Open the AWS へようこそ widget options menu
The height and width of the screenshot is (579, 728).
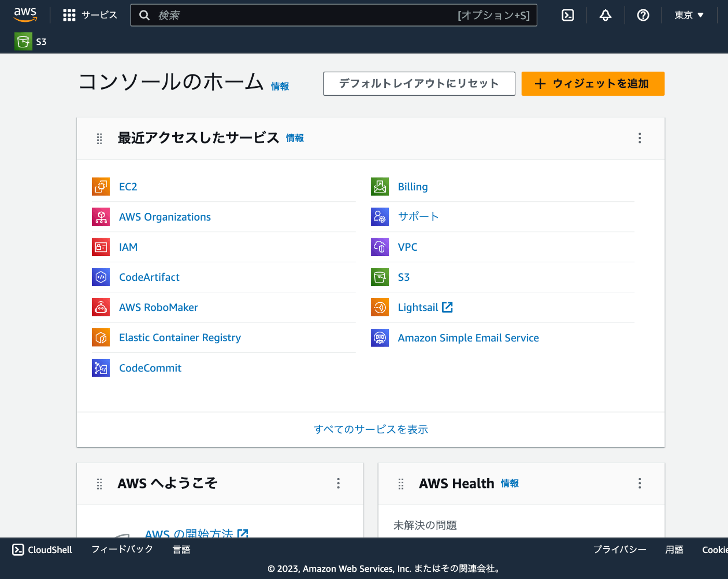point(338,483)
